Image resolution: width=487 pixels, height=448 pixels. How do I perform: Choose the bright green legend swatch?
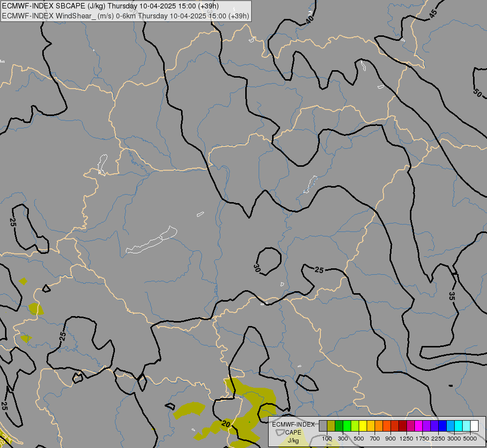click(x=347, y=426)
